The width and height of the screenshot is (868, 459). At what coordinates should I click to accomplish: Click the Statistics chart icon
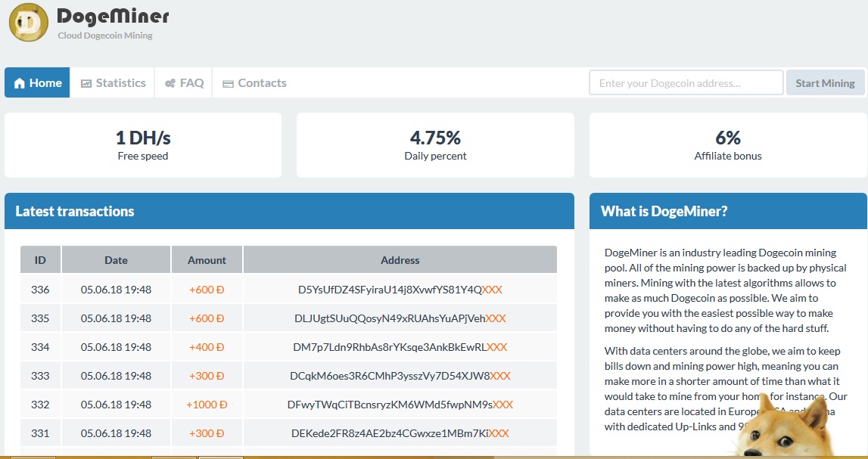86,83
